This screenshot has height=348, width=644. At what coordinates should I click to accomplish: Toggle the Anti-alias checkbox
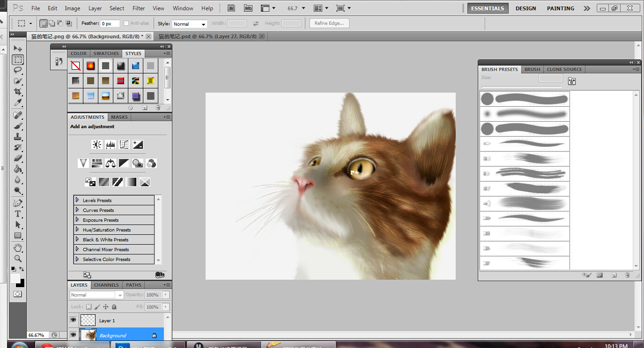click(x=126, y=23)
